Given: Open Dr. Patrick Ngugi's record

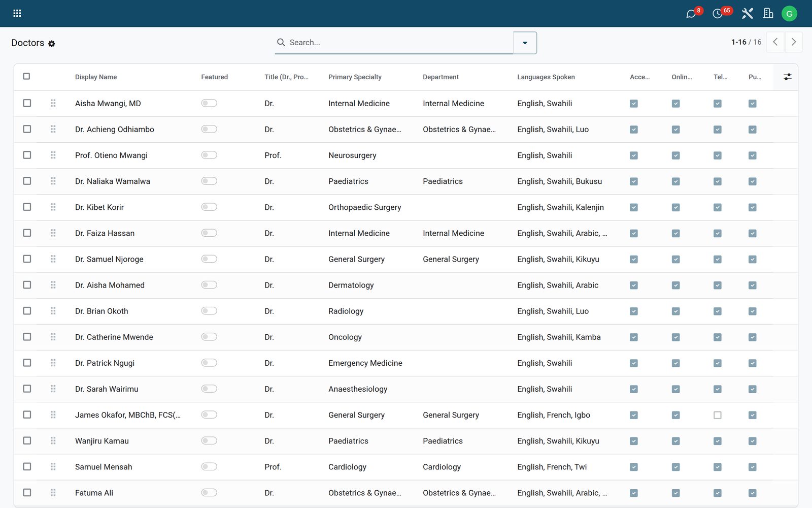Looking at the screenshot, I should (x=105, y=363).
